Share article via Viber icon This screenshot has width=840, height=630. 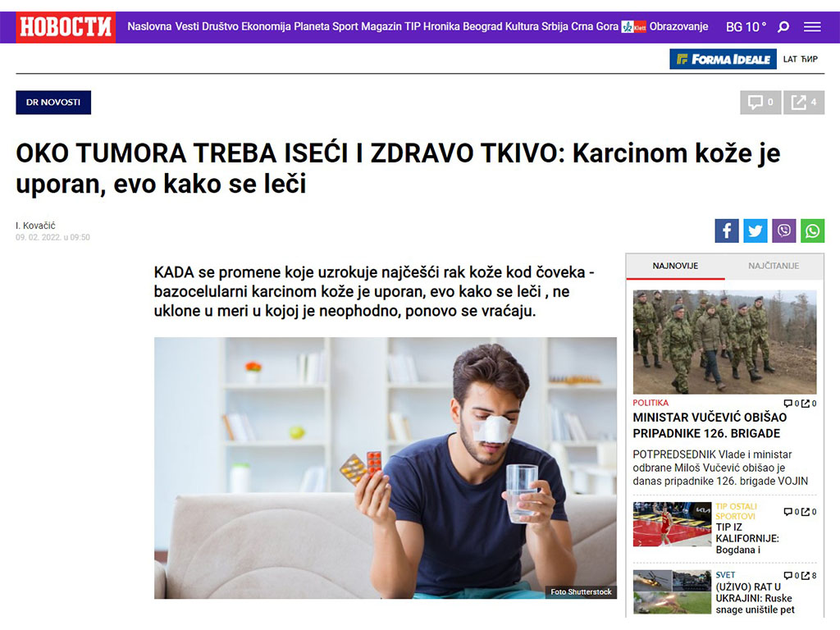pos(783,231)
